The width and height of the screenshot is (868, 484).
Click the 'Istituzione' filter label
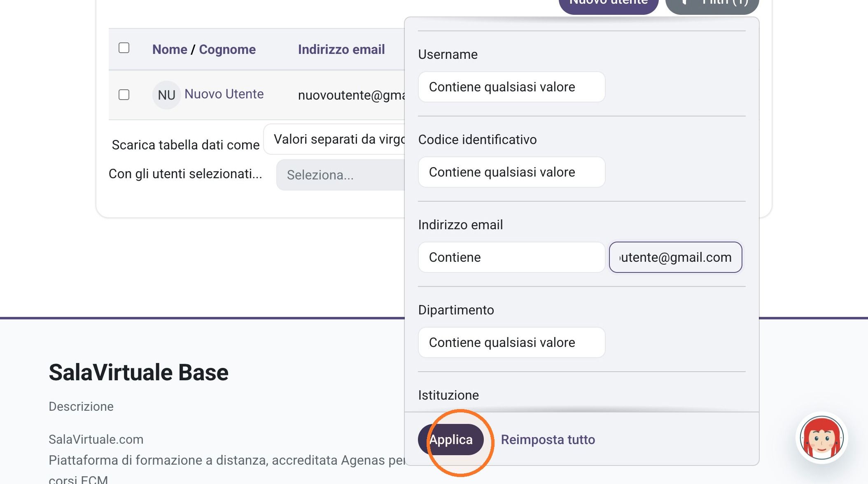point(448,395)
